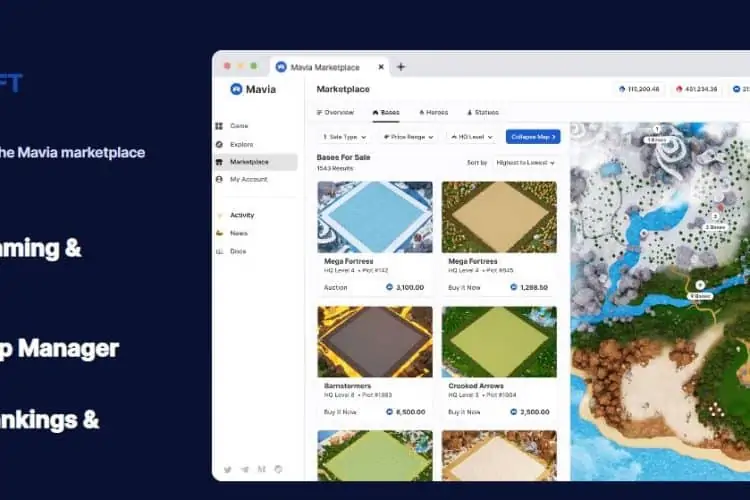Screen dimensions: 750x500
Task: Click the coin icon beside 1,288.50 price
Action: (x=514, y=287)
